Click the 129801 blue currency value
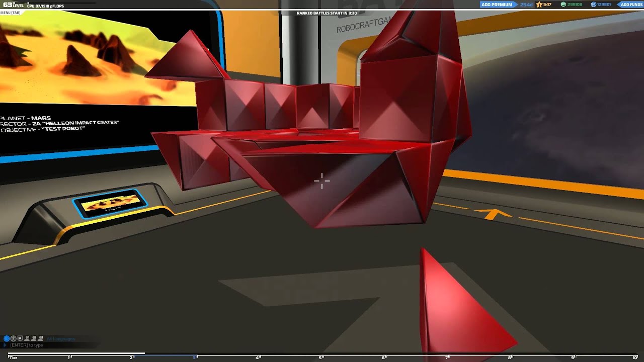644x362 pixels. [x=604, y=5]
